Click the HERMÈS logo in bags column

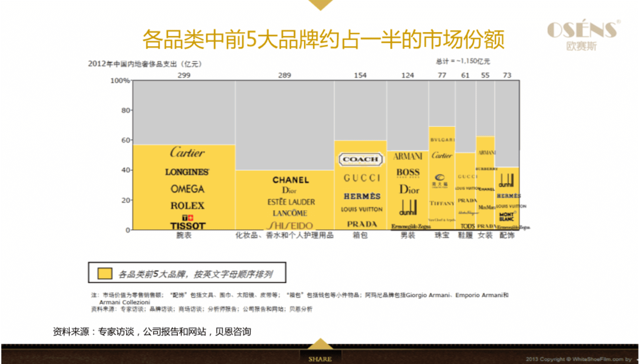[x=362, y=196]
